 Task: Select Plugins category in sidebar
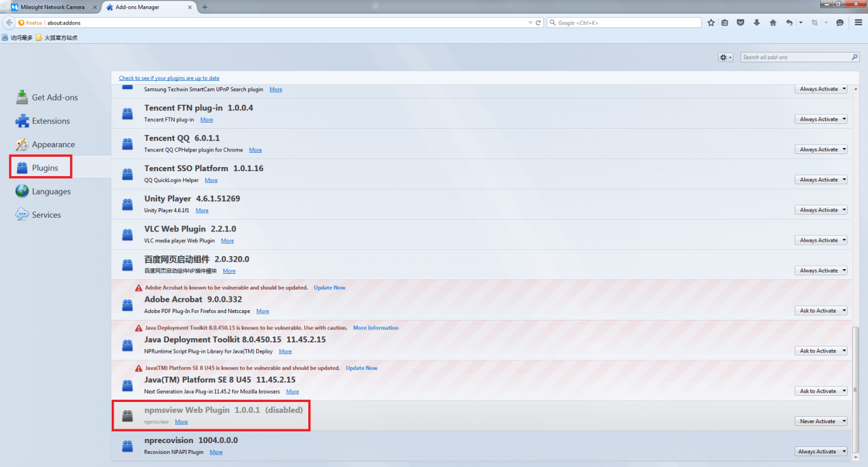point(45,168)
